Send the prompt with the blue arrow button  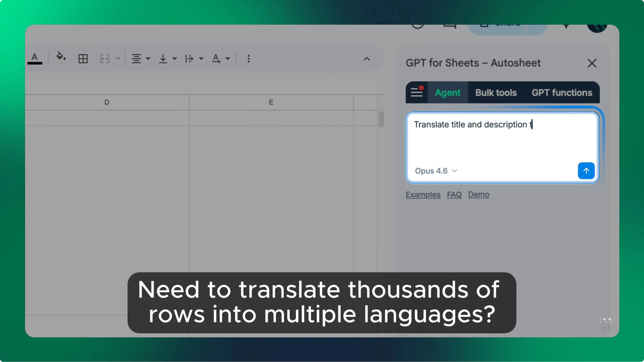click(586, 171)
